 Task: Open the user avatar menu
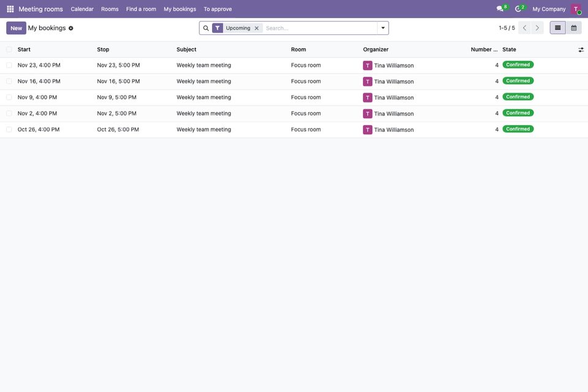click(x=576, y=9)
